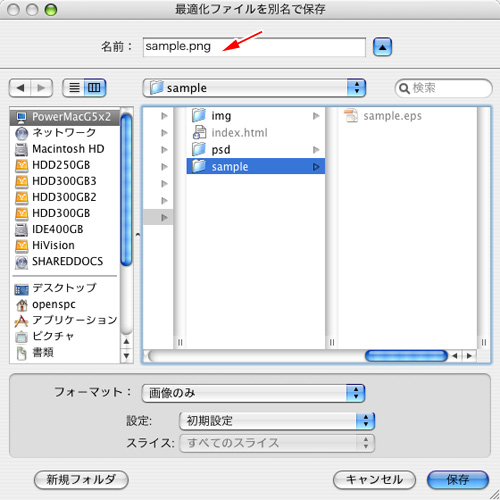Open the sample folder location dropdown
This screenshot has width=500, height=500.
point(254,88)
